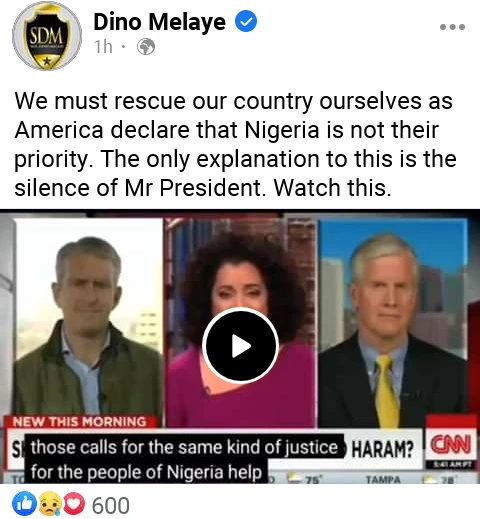Click the post text about rescuing the country
Viewport: 480px width, 519px height.
coord(235,144)
